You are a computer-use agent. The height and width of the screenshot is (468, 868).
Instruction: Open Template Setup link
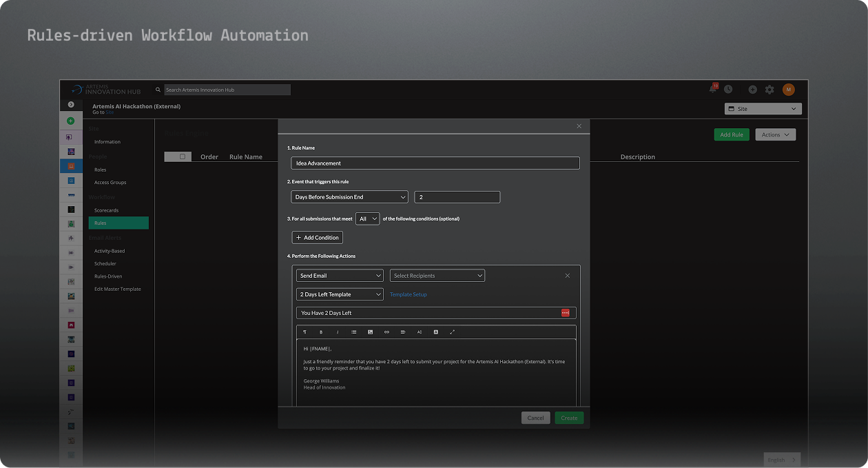tap(409, 294)
